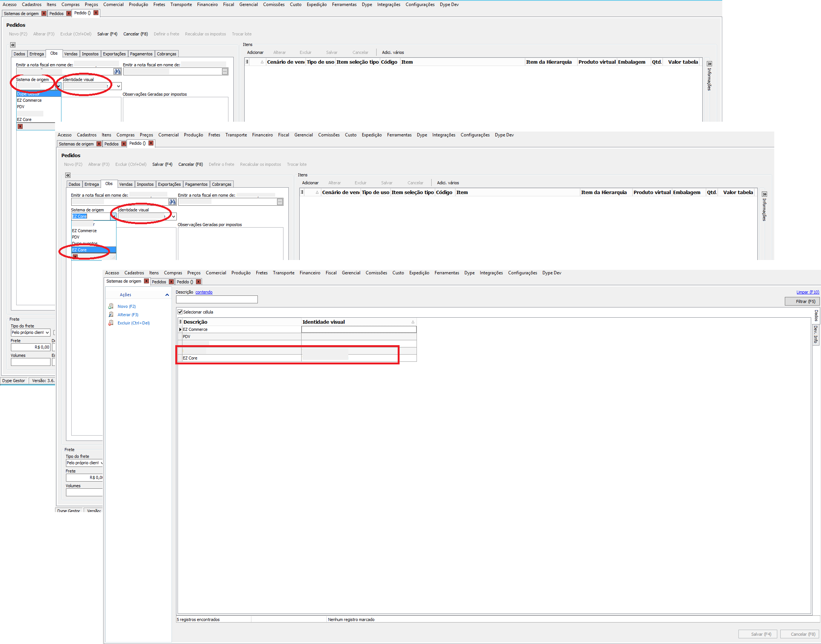Click the Alterar (F3) clipboard icon in Ações

[x=111, y=314]
